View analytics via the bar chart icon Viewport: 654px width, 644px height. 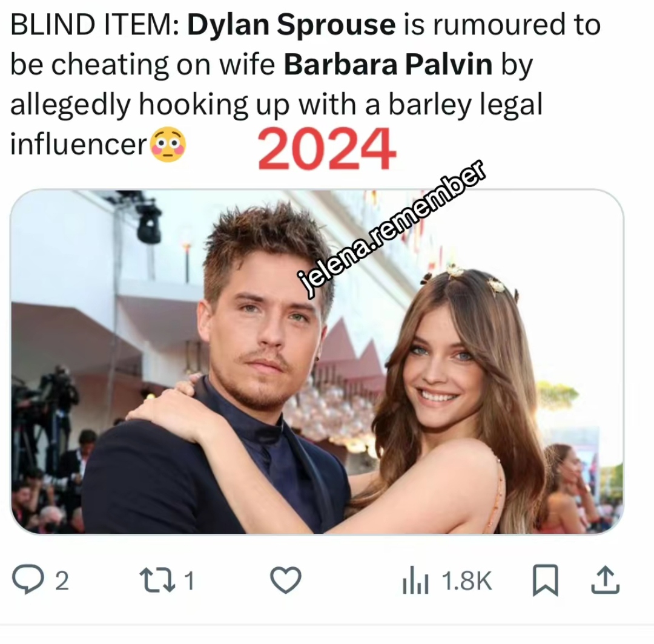(x=415, y=580)
